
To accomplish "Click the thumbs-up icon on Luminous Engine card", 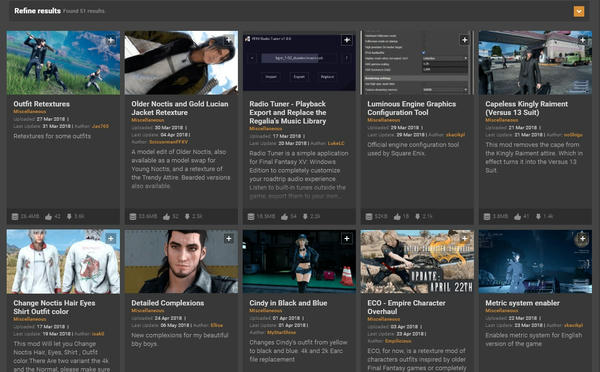I will (x=397, y=217).
